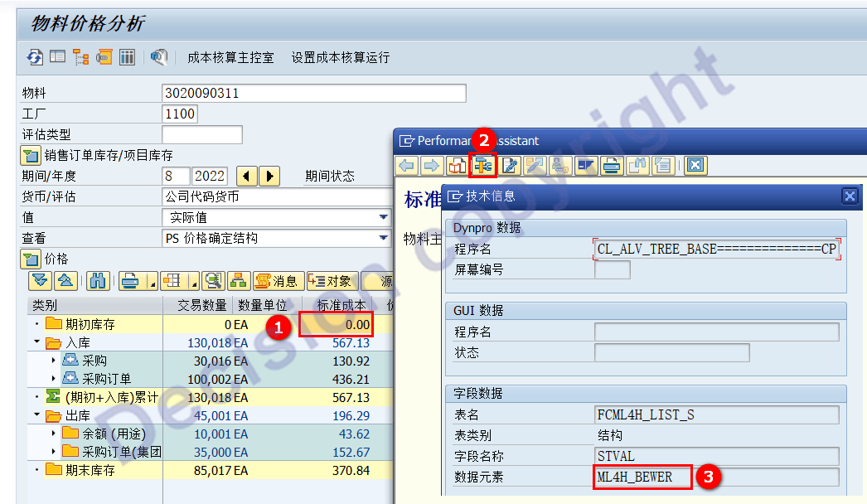Click the printer icon in the tree toolbar
Viewport: 867px width, 504px height.
[129, 281]
